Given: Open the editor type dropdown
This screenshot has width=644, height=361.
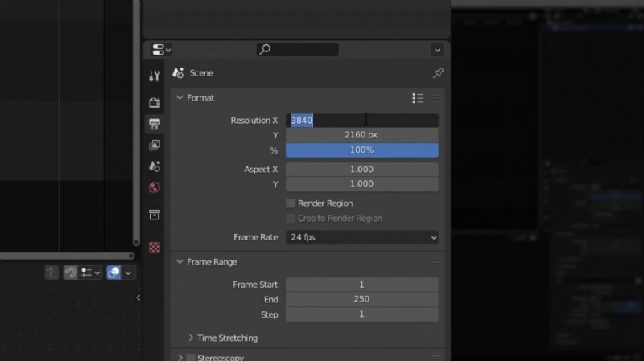Looking at the screenshot, I should [162, 50].
